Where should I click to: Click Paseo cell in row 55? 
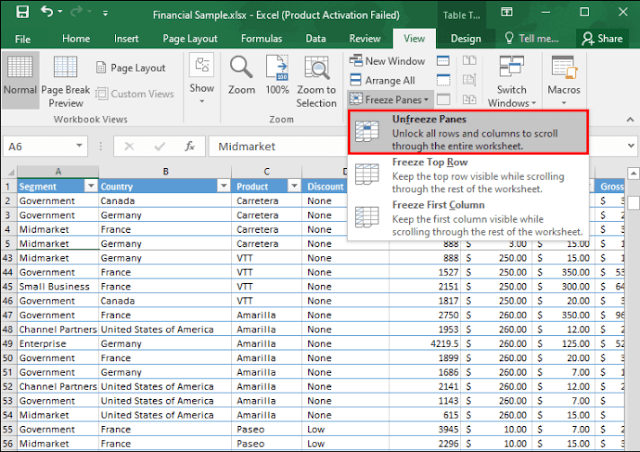[267, 430]
